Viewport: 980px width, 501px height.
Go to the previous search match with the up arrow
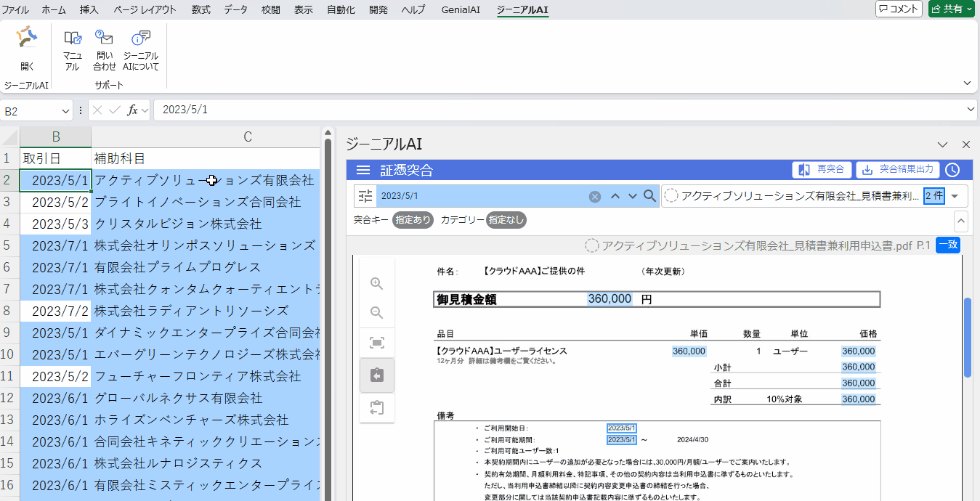click(x=615, y=196)
